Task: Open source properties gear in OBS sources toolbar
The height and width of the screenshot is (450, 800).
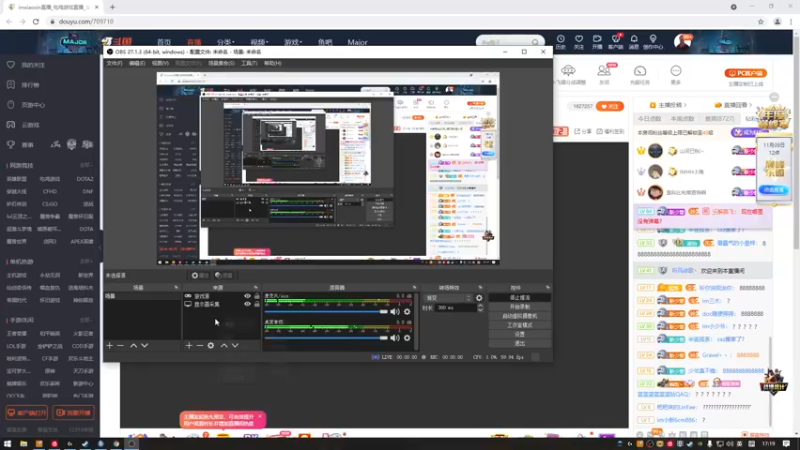Action: 211,345
